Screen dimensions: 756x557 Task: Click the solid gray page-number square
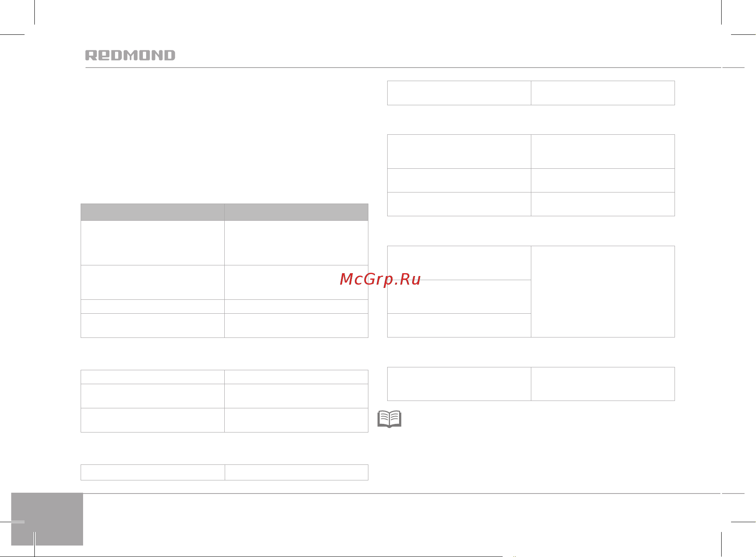(47, 519)
